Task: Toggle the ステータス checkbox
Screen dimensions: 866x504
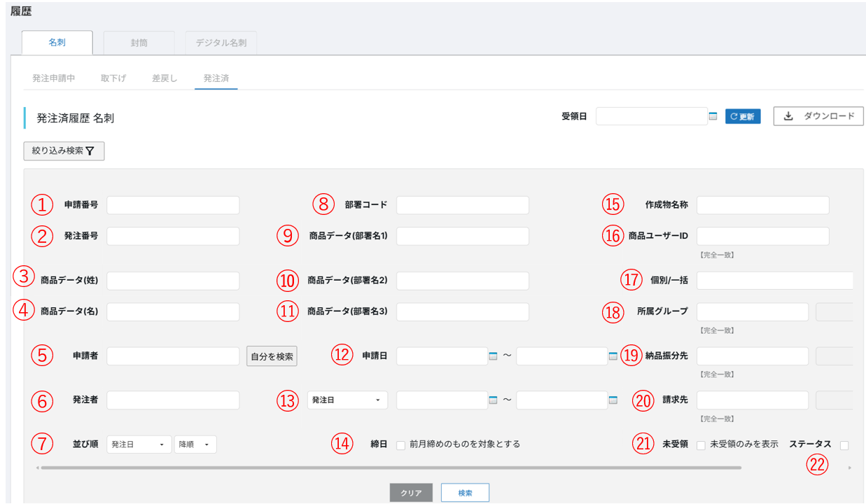Action: (844, 445)
